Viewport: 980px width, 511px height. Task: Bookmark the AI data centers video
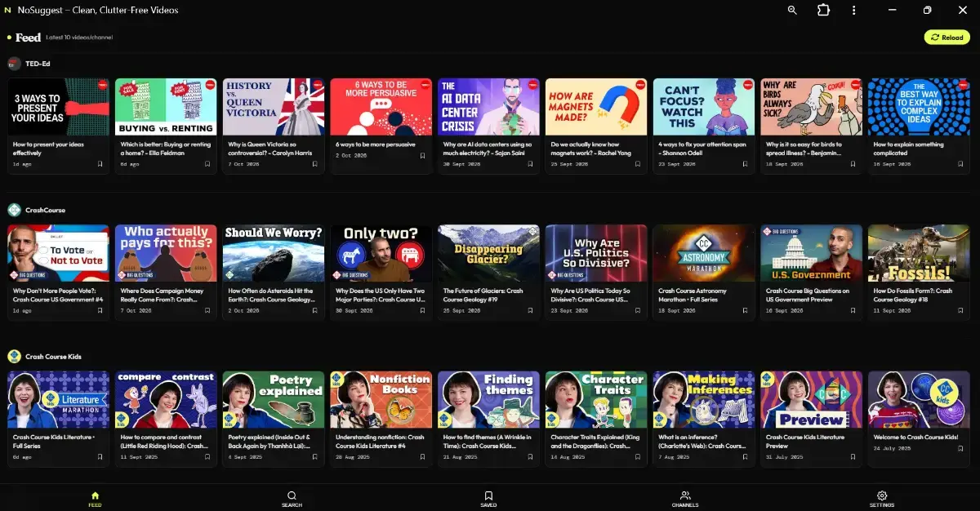(x=531, y=164)
